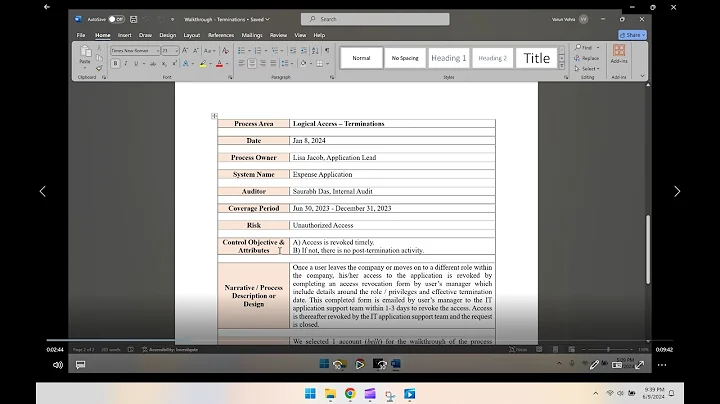Open the font size dropdown

click(x=176, y=50)
